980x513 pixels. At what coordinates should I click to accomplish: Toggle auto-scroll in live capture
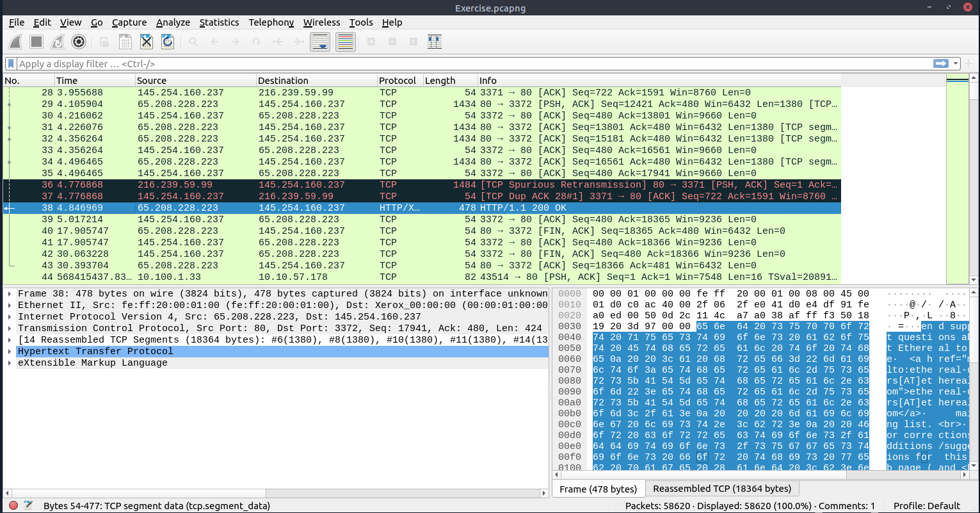(x=320, y=42)
